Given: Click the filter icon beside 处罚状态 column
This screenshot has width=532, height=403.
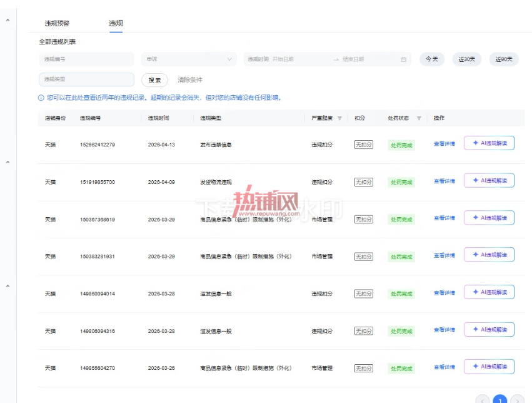Looking at the screenshot, I should (x=419, y=118).
